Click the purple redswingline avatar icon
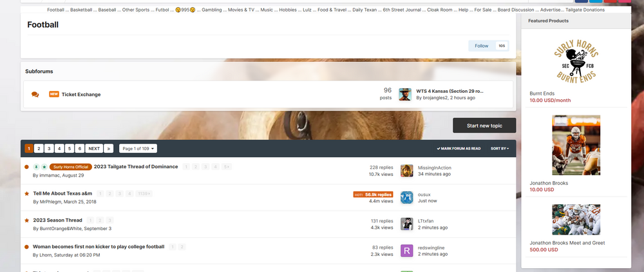 coord(406,251)
